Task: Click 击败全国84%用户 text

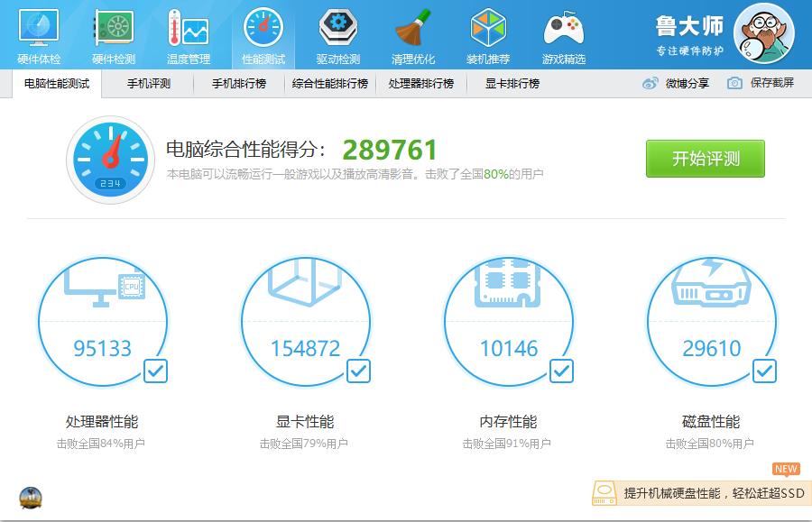Action: click(x=100, y=444)
